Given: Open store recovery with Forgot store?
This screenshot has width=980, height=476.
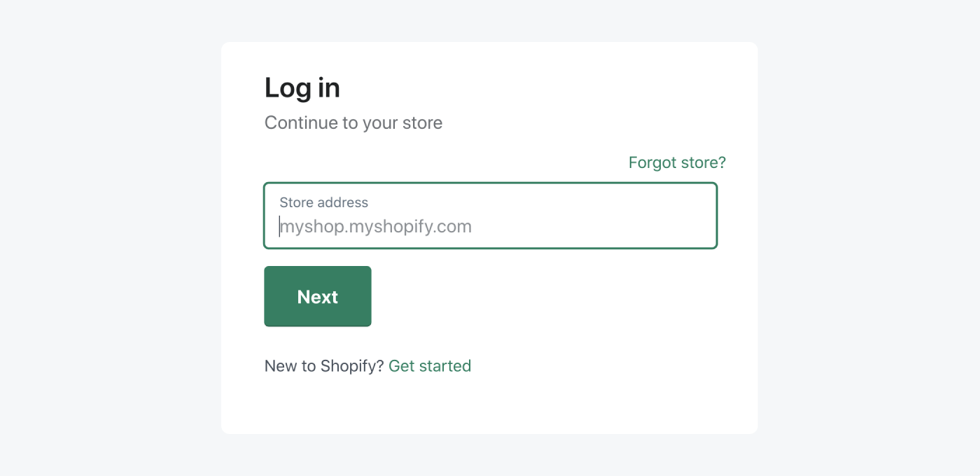Looking at the screenshot, I should pyautogui.click(x=677, y=162).
